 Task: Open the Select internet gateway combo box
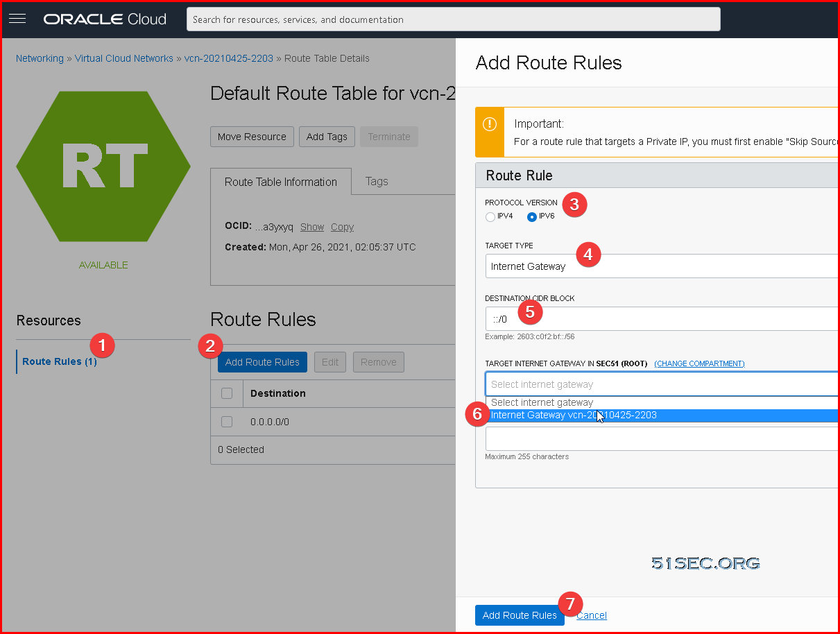click(x=662, y=384)
